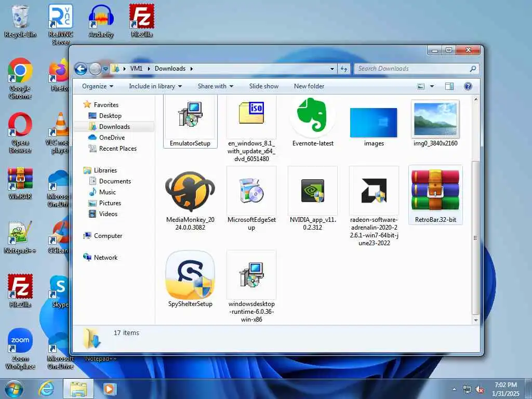The width and height of the screenshot is (532, 399).
Task: Launch Internet Explorer from taskbar
Action: [x=46, y=389]
